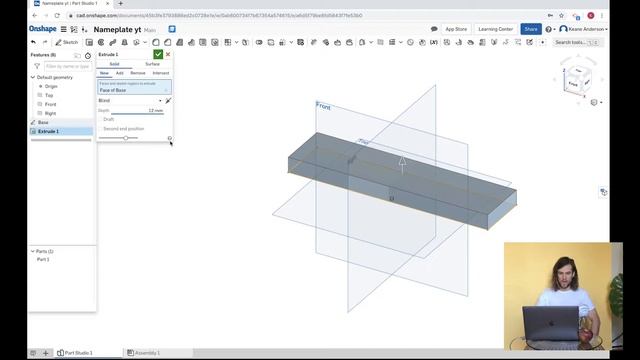Open the comments speech bubble

(x=434, y=29)
